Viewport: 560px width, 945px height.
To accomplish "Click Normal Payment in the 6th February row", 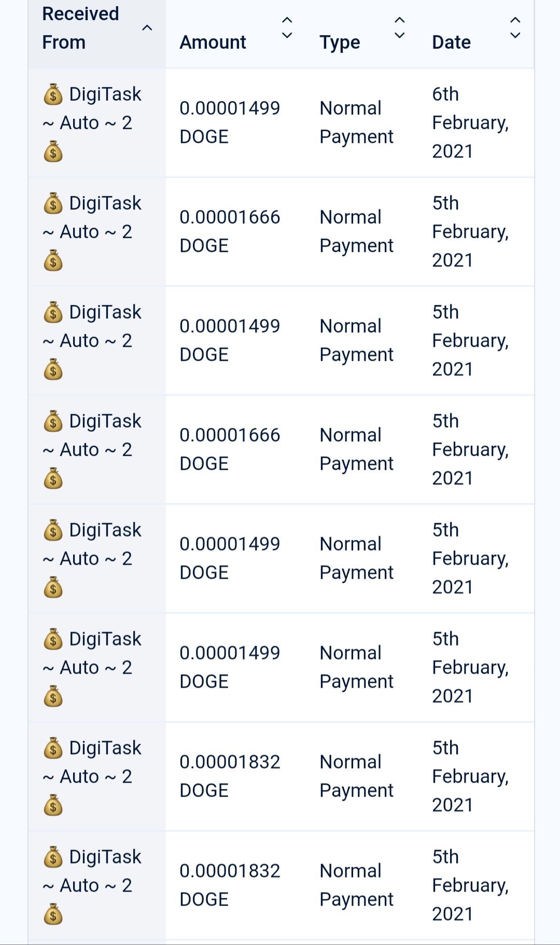I will pyautogui.click(x=356, y=122).
